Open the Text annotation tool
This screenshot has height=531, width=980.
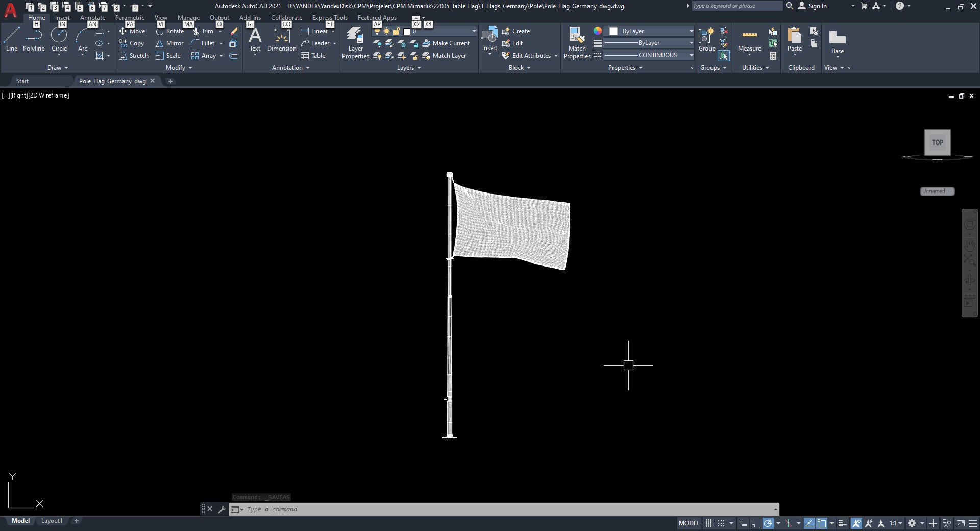pyautogui.click(x=255, y=40)
